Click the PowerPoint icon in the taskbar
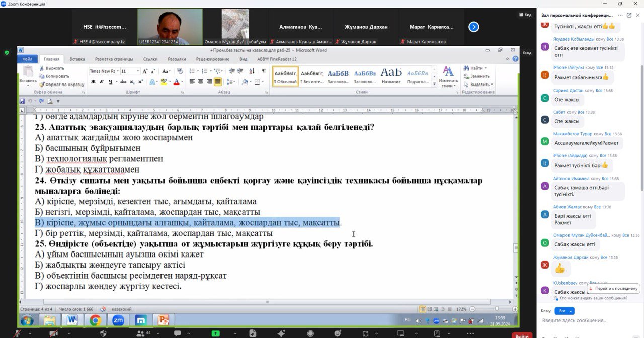 (x=164, y=320)
